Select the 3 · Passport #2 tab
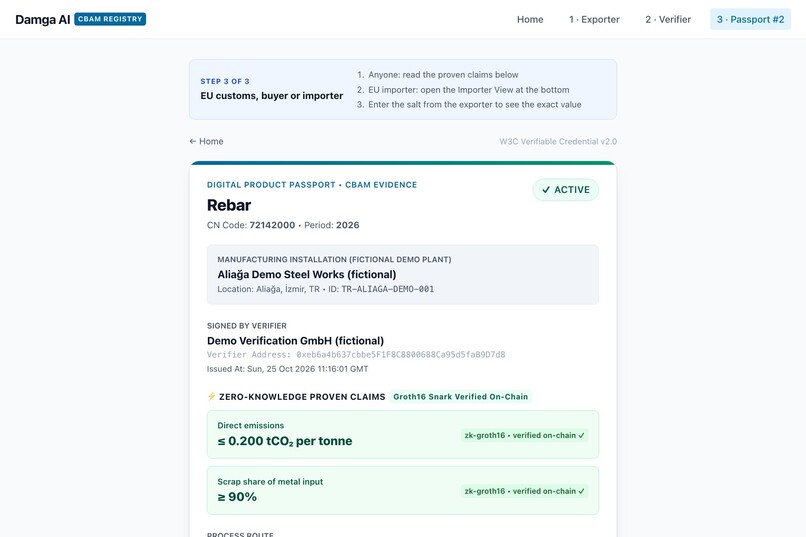 coord(750,20)
